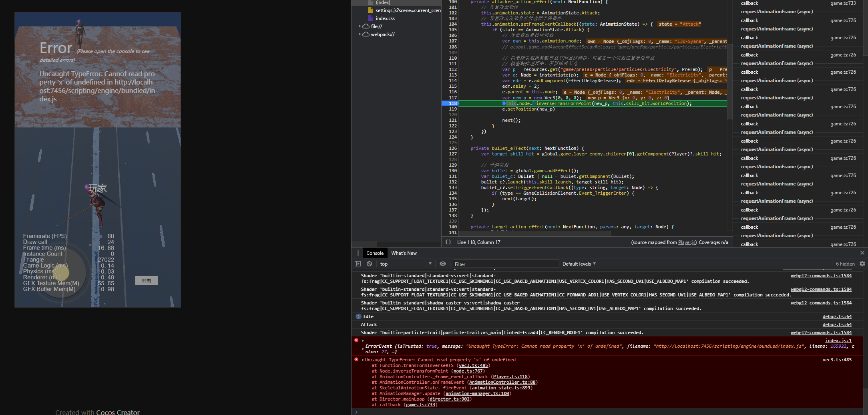
Task: Tap the virtual joystick in the game view
Action: [60, 272]
